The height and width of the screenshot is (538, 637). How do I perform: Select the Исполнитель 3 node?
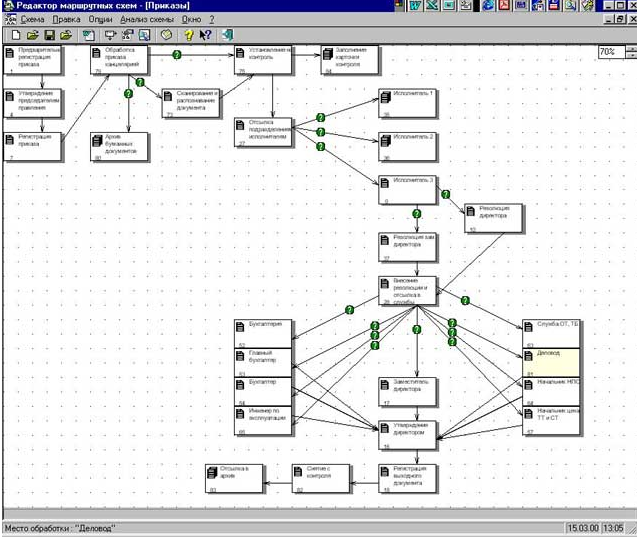(x=407, y=190)
